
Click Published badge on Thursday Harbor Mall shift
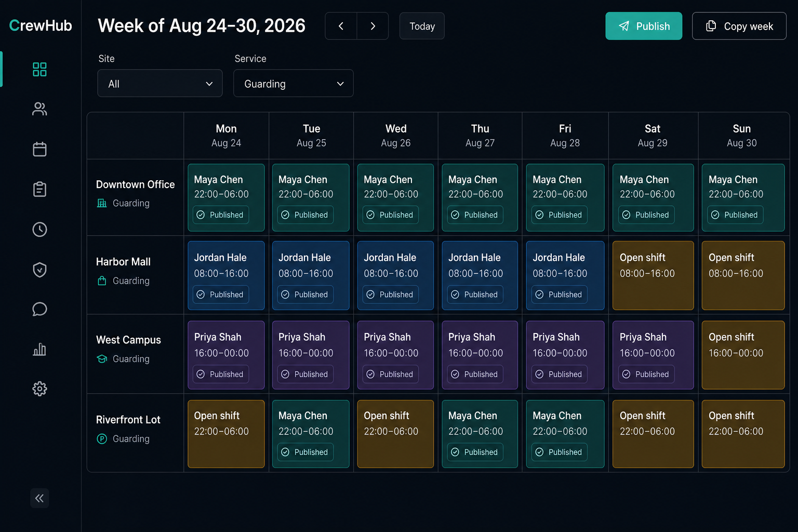click(x=475, y=295)
